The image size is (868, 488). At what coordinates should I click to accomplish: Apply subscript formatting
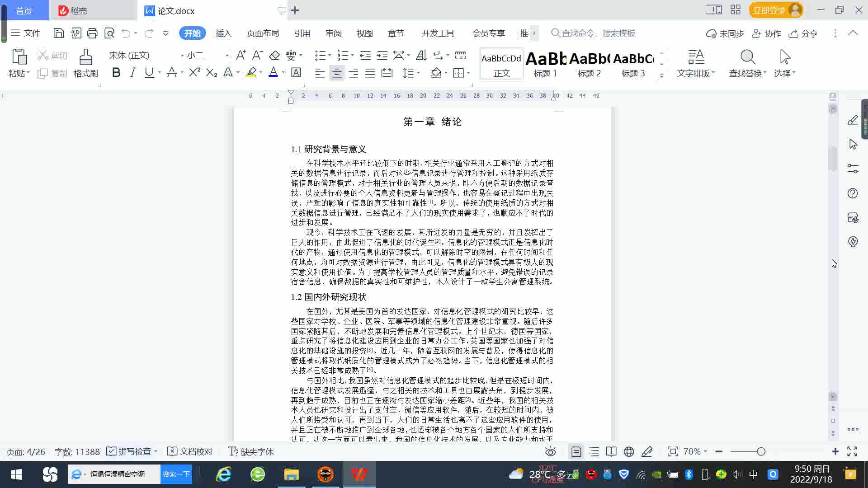[x=212, y=72]
